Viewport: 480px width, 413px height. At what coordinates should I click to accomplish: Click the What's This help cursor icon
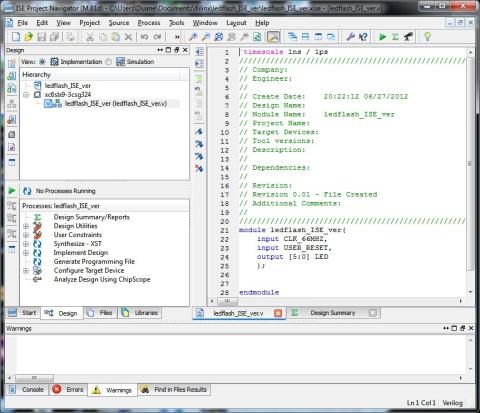[363, 36]
